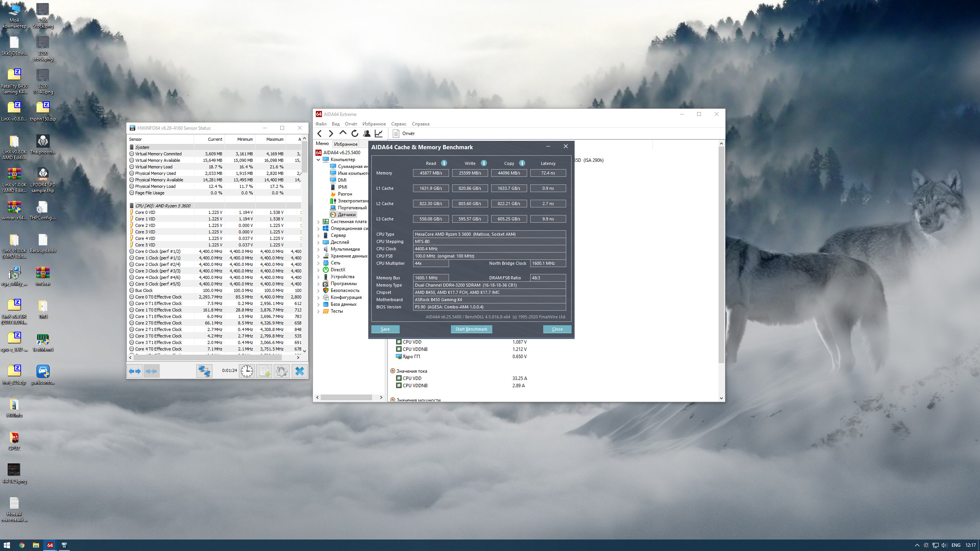Collapse the Компьютер tree node

pyautogui.click(x=318, y=160)
